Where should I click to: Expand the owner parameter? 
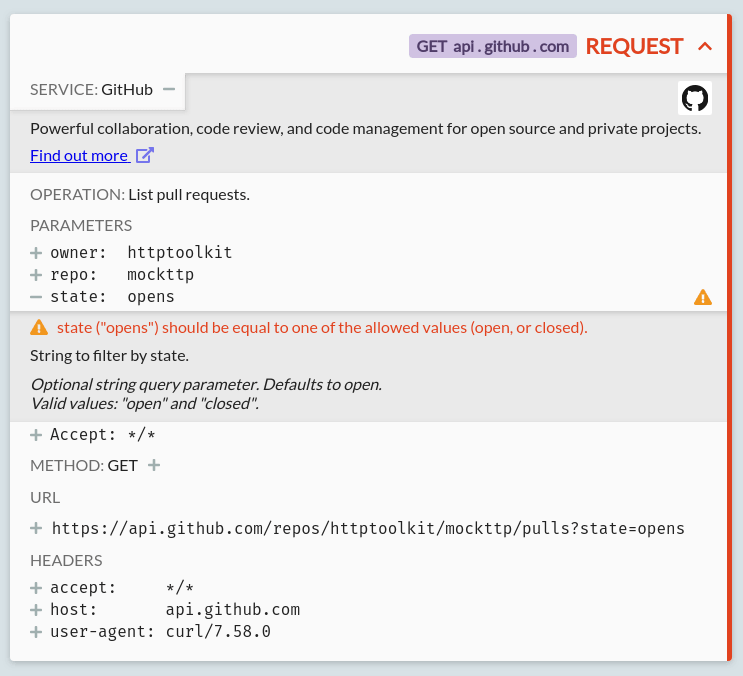point(36,253)
